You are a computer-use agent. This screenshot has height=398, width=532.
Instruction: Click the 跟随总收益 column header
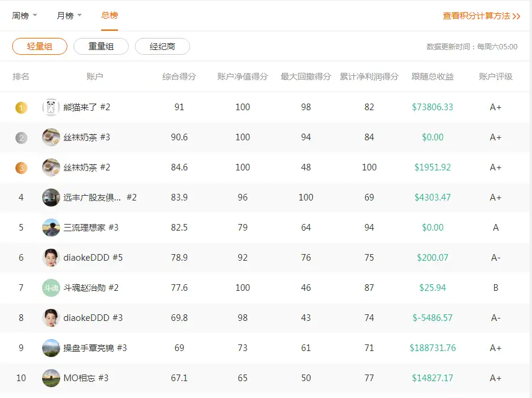pos(433,76)
